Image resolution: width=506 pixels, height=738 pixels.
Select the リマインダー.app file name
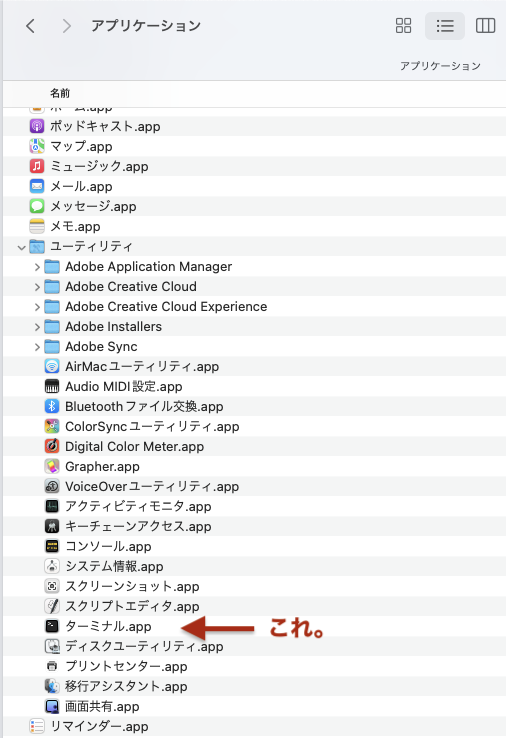coord(99,726)
